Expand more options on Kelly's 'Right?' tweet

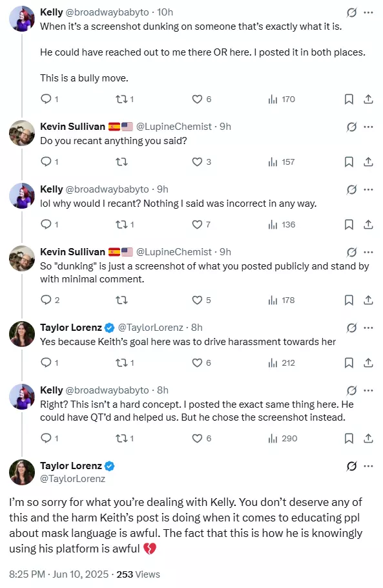(369, 390)
